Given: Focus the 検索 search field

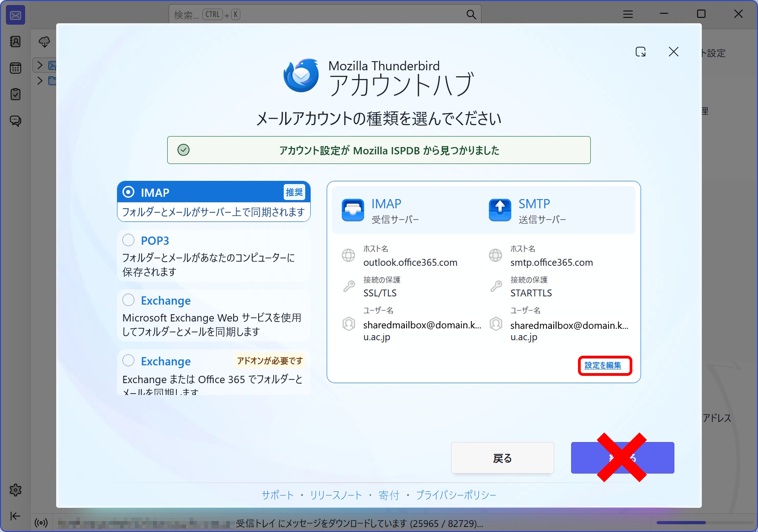Looking at the screenshot, I should click(x=325, y=15).
